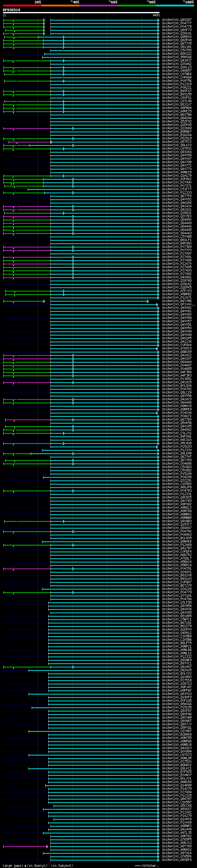Select hit label UniRef100_Q14K89

(x=177, y=785)
